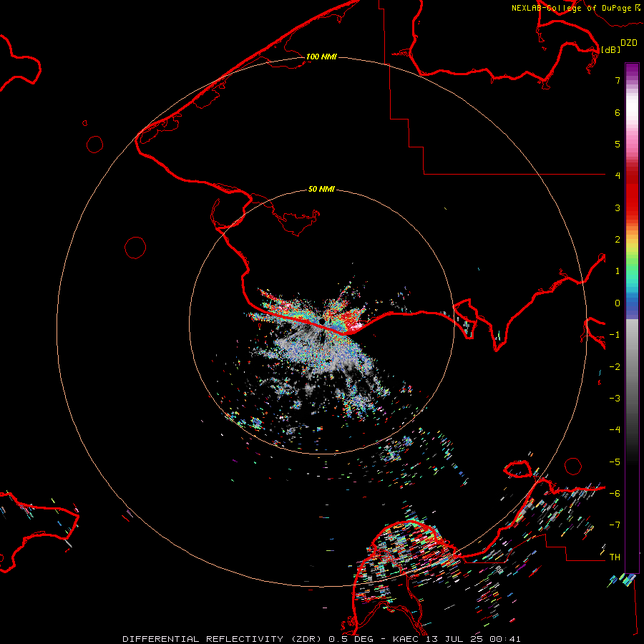The height and width of the screenshot is (644, 644).
Task: Click the 50 NMI range ring label
Action: pyautogui.click(x=321, y=189)
